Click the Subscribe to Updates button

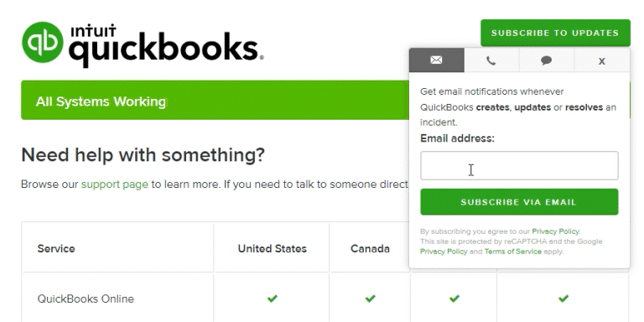pos(555,33)
